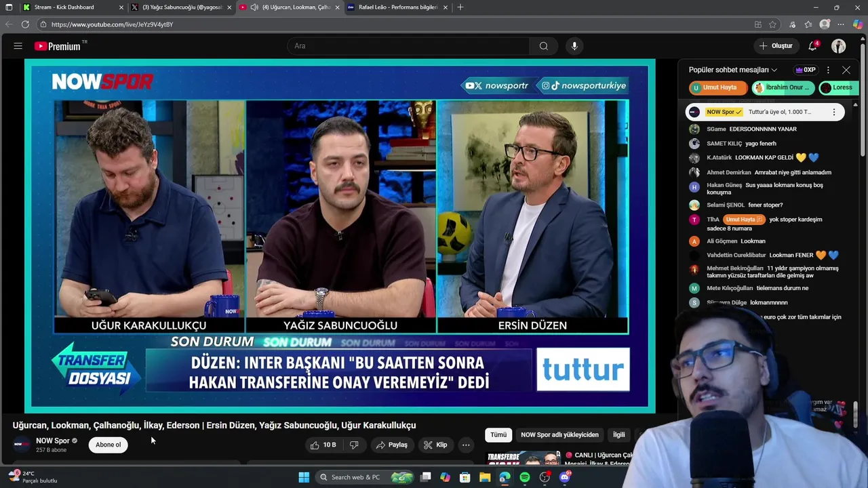Focus the Ara search field

tap(408, 46)
